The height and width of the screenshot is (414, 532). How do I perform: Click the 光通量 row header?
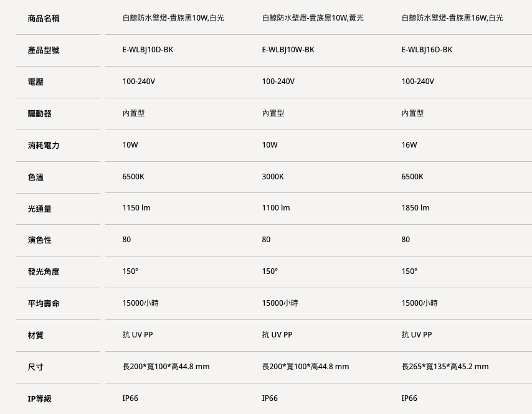point(39,209)
